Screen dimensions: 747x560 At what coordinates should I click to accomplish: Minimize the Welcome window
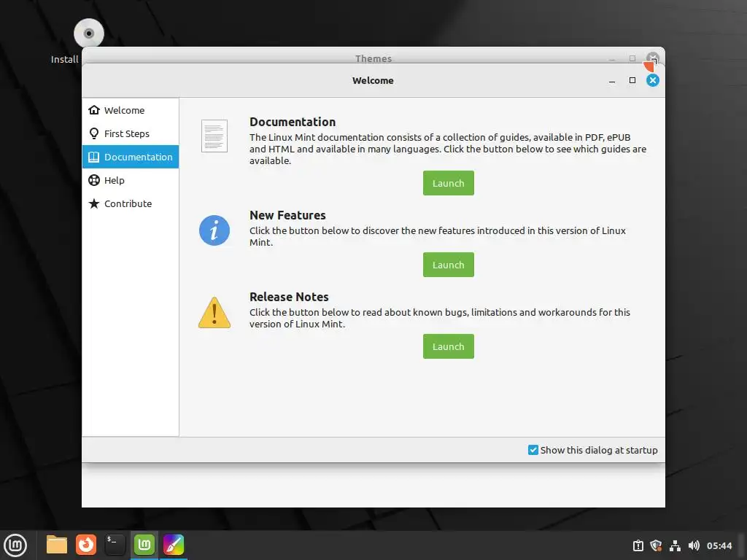coord(612,80)
